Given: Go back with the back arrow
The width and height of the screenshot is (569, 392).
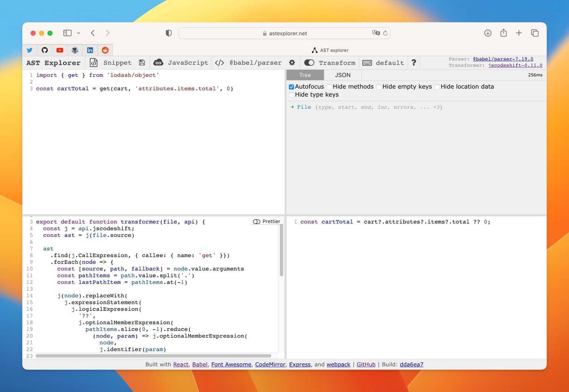Looking at the screenshot, I should click(93, 33).
